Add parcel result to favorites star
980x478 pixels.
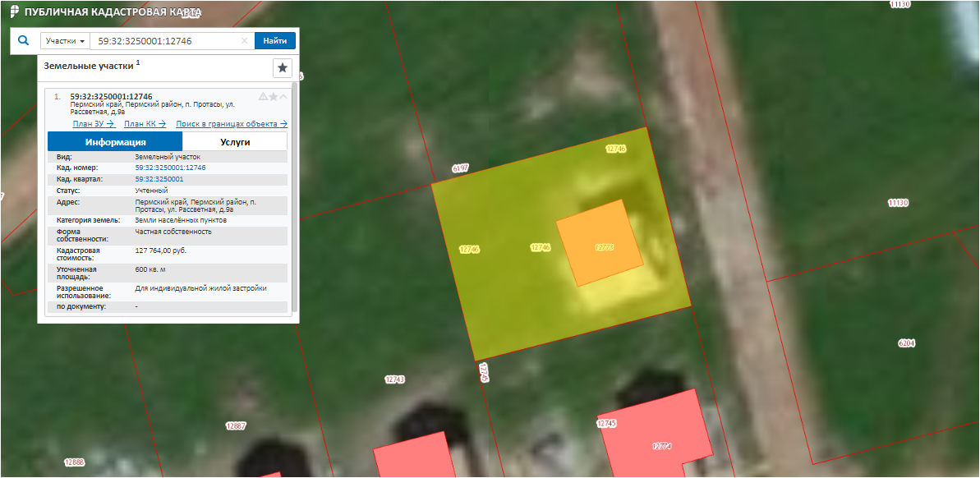274,97
